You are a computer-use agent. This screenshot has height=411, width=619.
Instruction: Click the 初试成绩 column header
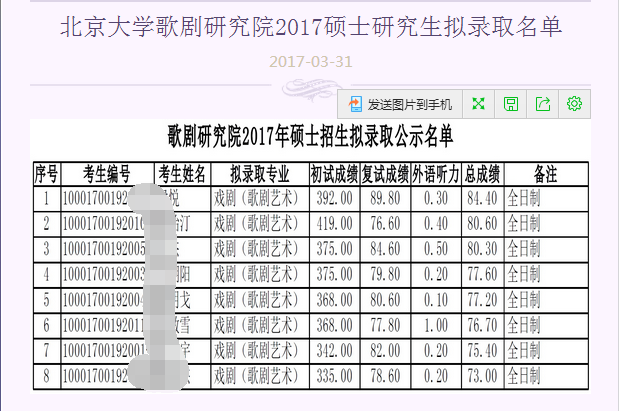334,174
